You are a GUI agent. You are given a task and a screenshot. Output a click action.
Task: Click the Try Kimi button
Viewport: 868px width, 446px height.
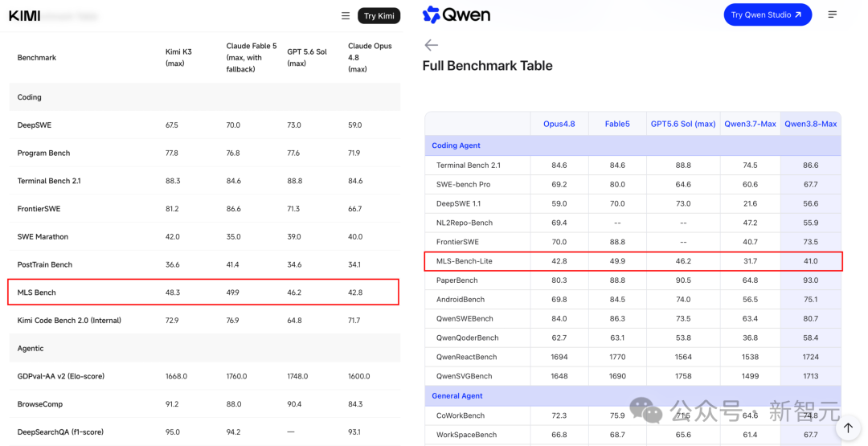point(379,16)
